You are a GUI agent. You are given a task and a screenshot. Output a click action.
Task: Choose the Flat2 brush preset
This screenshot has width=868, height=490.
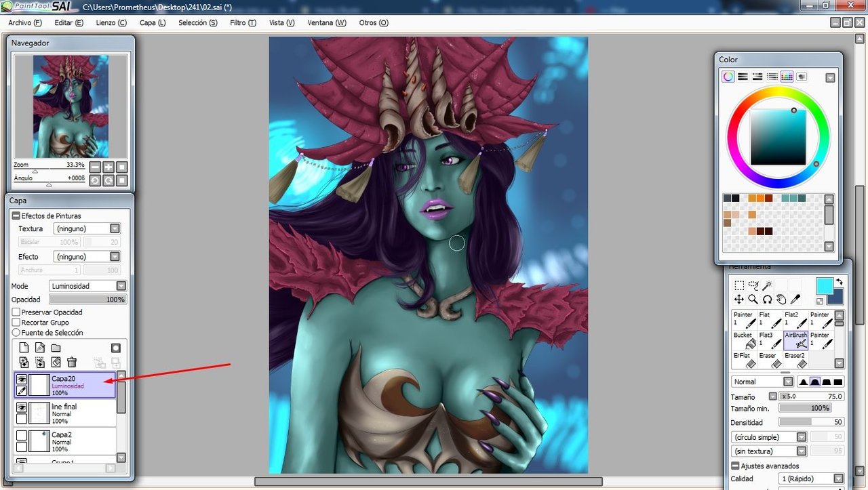(796, 321)
